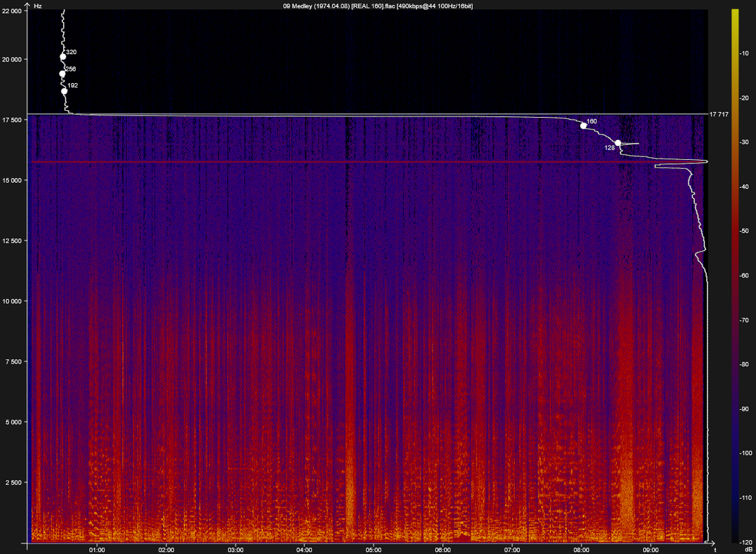The width and height of the screenshot is (756, 554).
Task: Click the 12 500 frequency axis label
Action: (12, 240)
